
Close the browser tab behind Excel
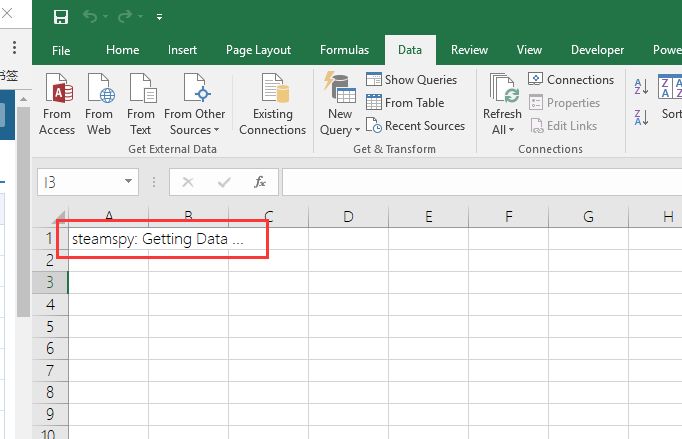pyautogui.click(x=7, y=13)
